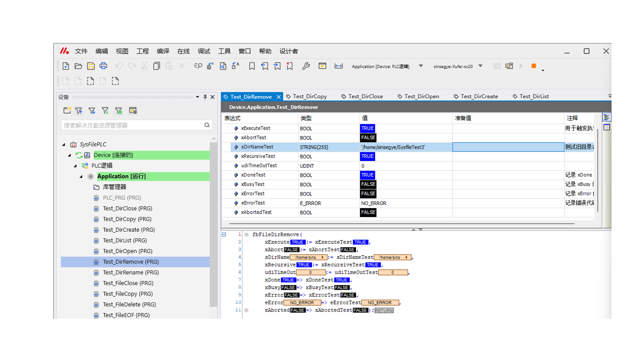Pin the device panel with pushpin icon
644x362 pixels.
point(205,97)
